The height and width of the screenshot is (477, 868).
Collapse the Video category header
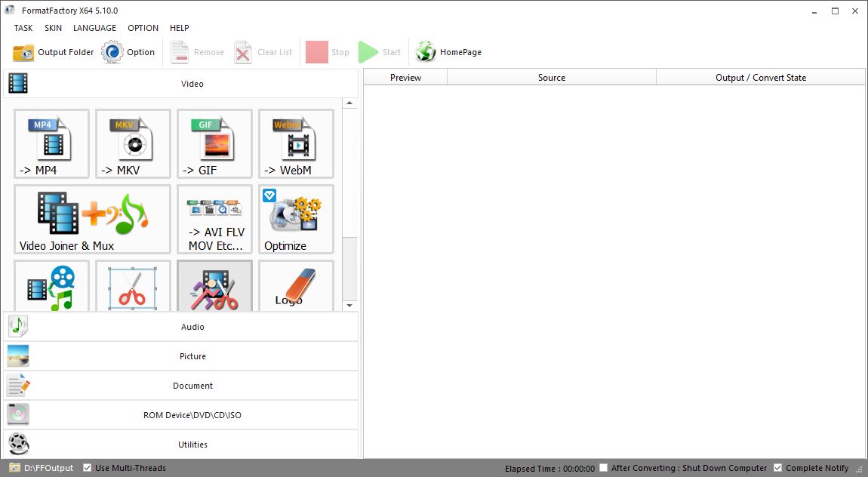(x=181, y=84)
